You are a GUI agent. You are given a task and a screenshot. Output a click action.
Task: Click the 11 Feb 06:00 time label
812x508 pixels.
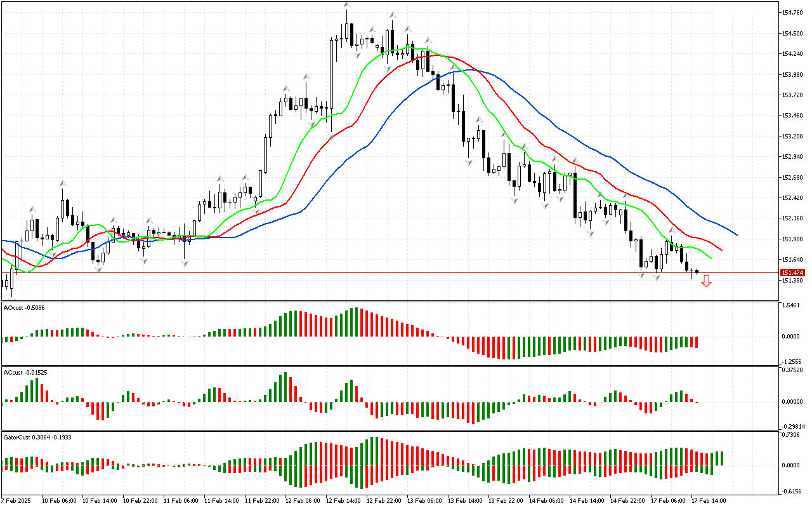click(x=182, y=500)
